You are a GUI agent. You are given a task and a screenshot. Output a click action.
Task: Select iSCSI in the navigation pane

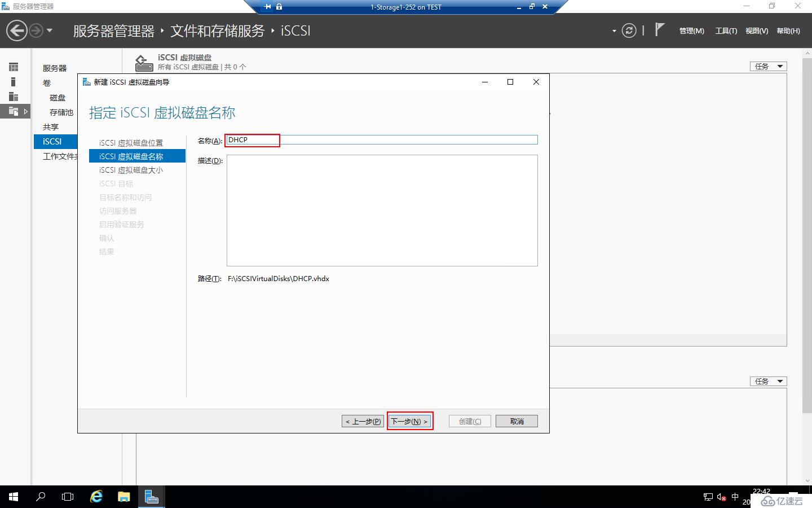pos(56,142)
